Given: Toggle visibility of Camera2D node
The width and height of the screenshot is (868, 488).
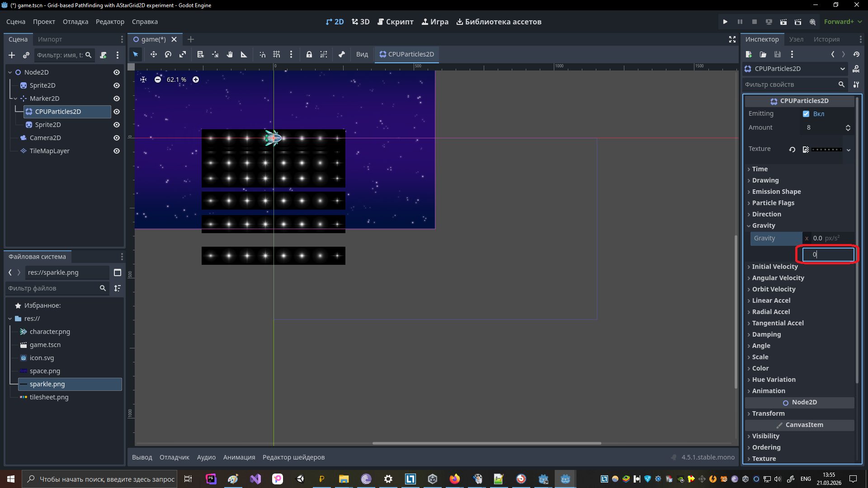Looking at the screenshot, I should pos(117,138).
